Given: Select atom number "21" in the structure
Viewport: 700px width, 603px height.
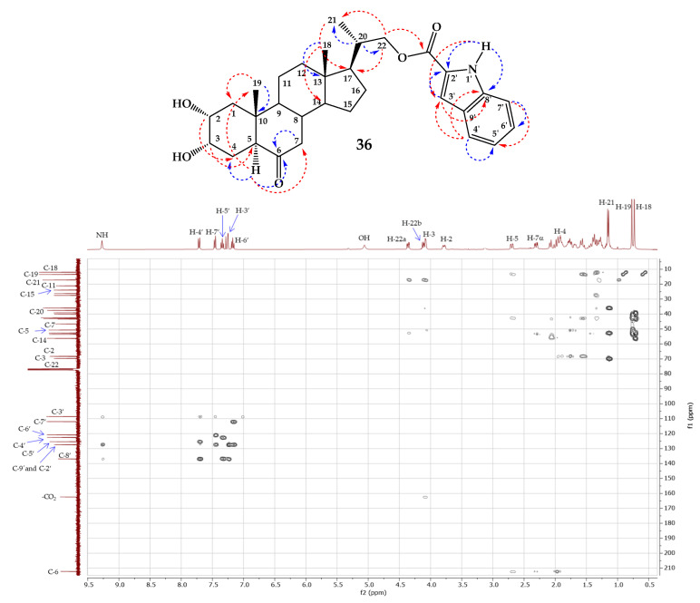Looking at the screenshot, I should coord(332,20).
